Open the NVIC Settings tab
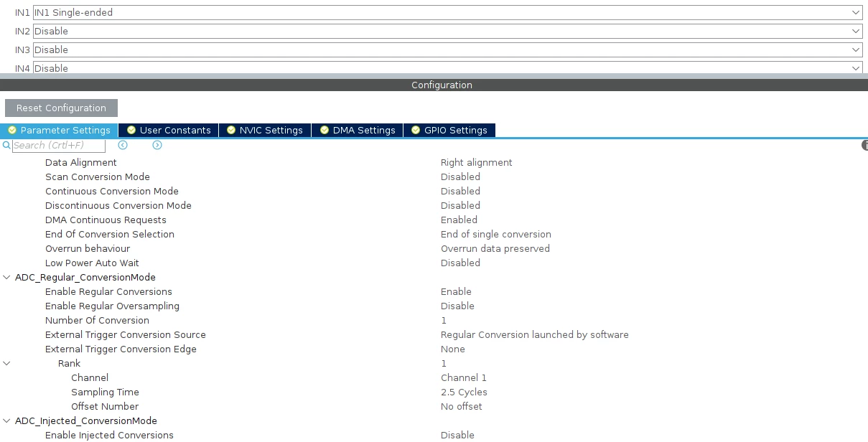Screen dimensions: 868x442 pos(265,130)
